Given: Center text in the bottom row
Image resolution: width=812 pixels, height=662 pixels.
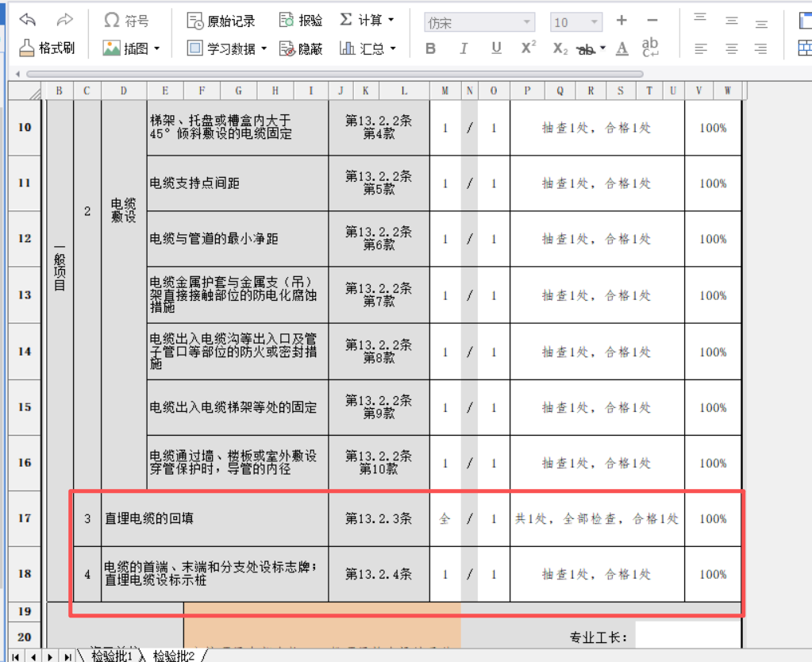Looking at the screenshot, I should [x=731, y=49].
